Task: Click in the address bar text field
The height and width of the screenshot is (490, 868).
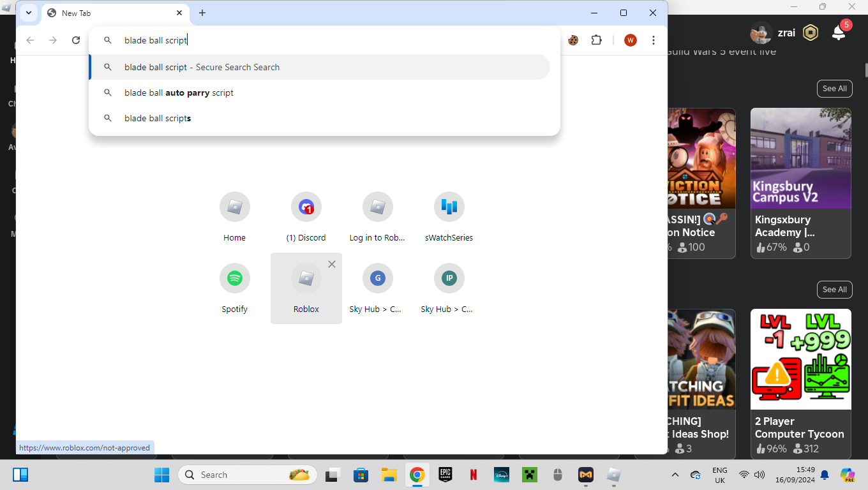Action: [325, 40]
